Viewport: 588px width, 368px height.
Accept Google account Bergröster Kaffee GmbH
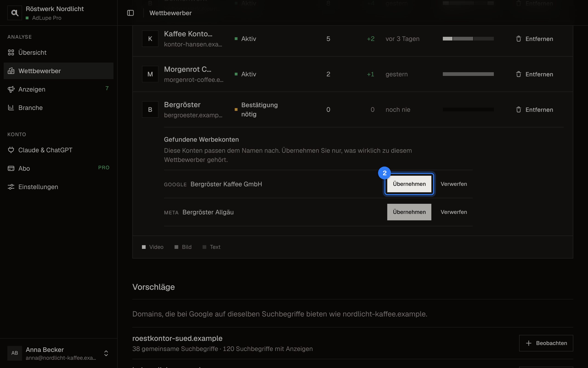click(x=409, y=184)
